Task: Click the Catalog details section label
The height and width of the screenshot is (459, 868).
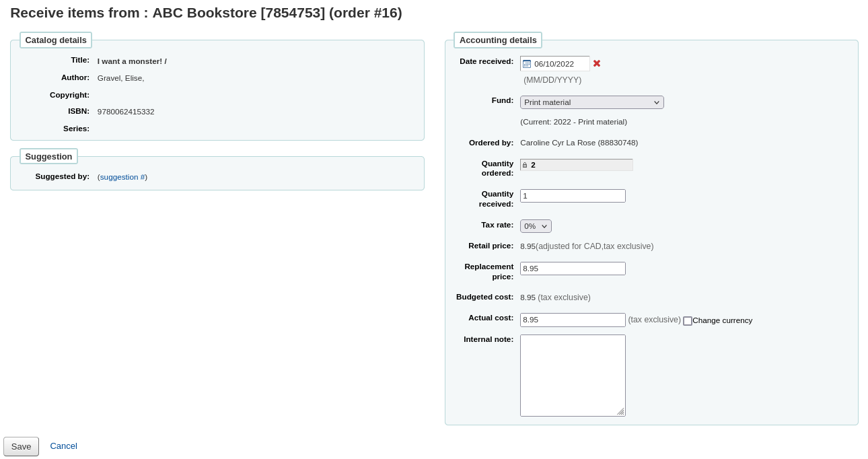Action: 55,40
